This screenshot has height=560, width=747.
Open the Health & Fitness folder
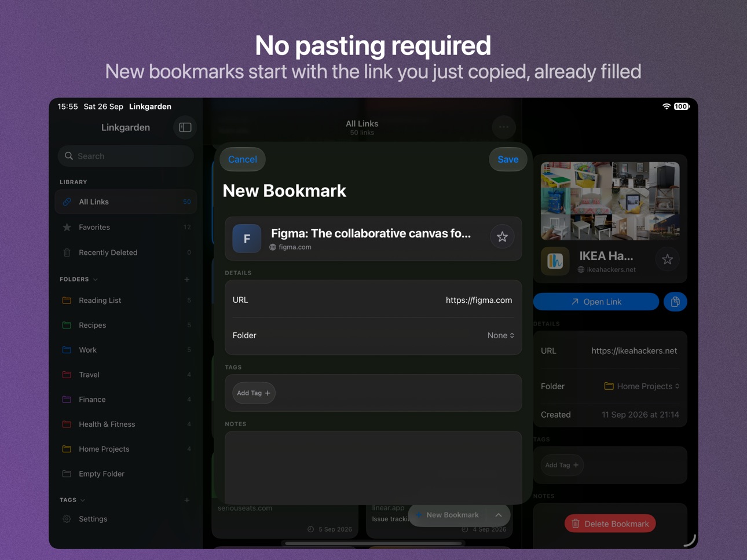[x=126, y=424]
